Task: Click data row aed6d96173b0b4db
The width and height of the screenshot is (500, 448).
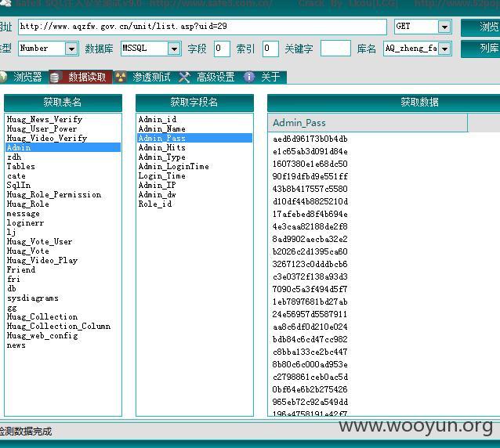Action: pyautogui.click(x=310, y=139)
